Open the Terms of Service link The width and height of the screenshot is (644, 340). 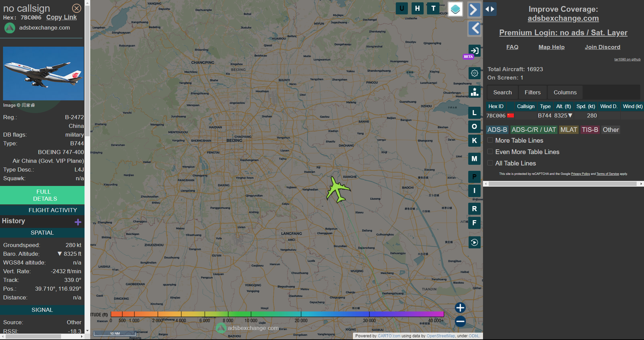[x=607, y=174]
